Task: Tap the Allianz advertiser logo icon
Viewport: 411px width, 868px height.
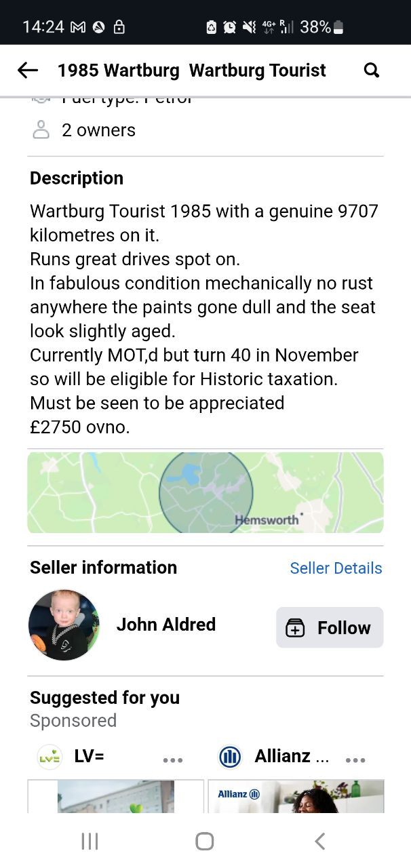Action: point(231,757)
